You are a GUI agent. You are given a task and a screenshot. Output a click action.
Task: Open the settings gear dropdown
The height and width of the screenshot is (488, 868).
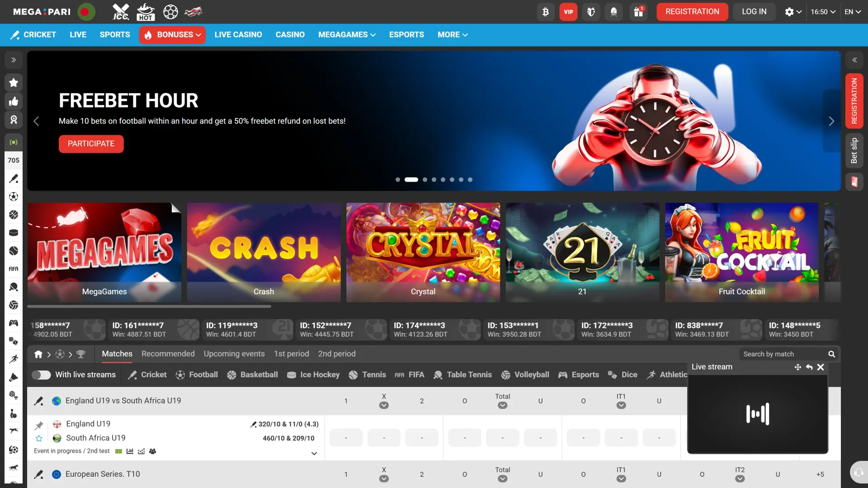[x=793, y=12]
